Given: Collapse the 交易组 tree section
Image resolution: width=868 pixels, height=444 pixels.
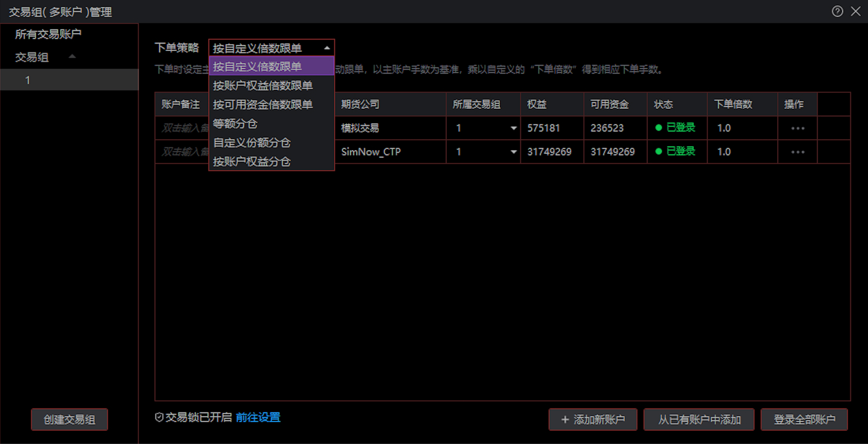Looking at the screenshot, I should 72,56.
